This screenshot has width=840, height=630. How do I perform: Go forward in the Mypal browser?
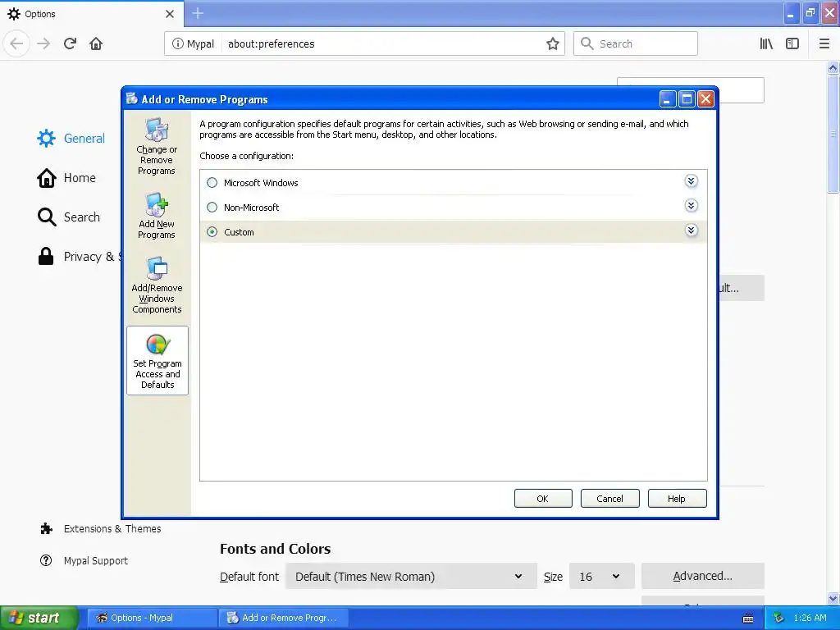(43, 43)
